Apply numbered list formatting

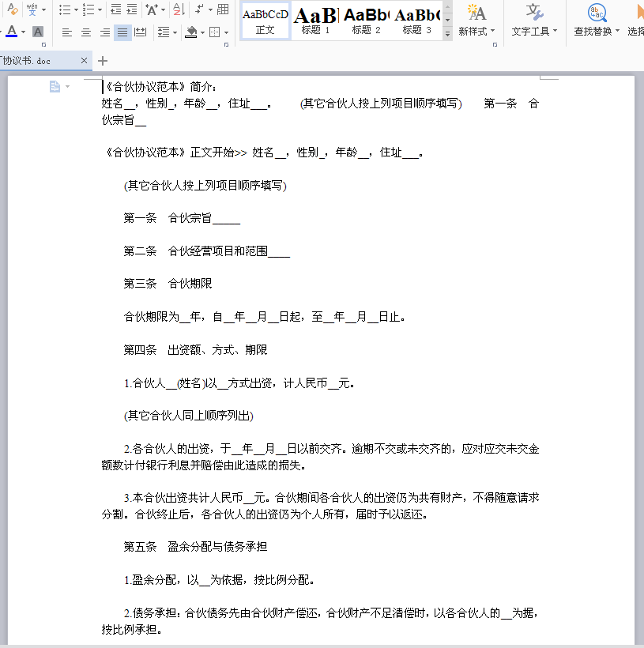click(89, 9)
